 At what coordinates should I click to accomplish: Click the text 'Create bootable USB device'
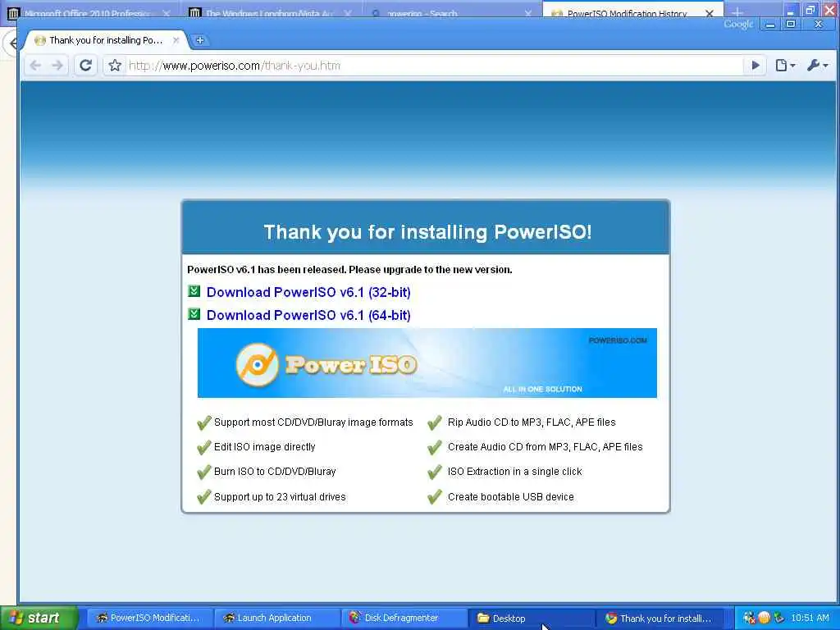pos(510,497)
